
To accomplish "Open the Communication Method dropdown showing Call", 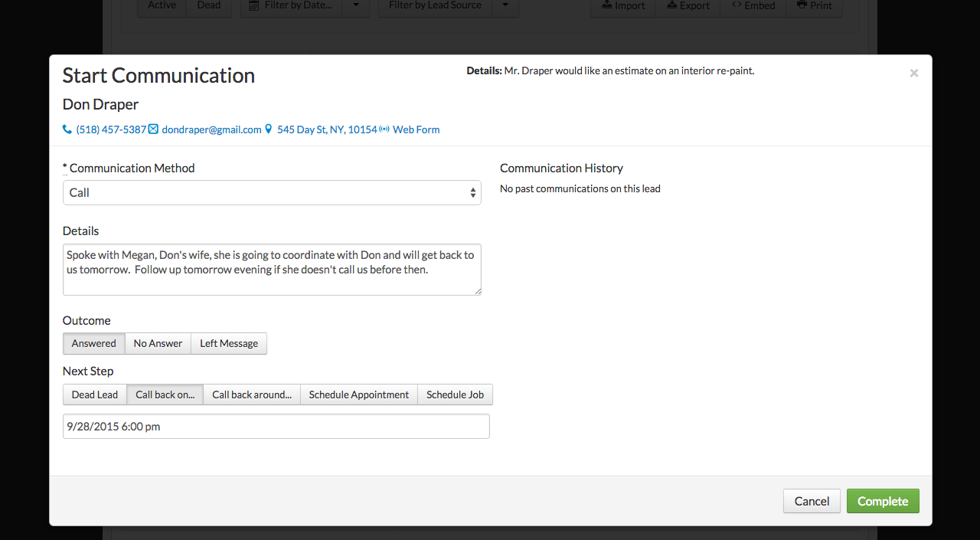I will (272, 192).
